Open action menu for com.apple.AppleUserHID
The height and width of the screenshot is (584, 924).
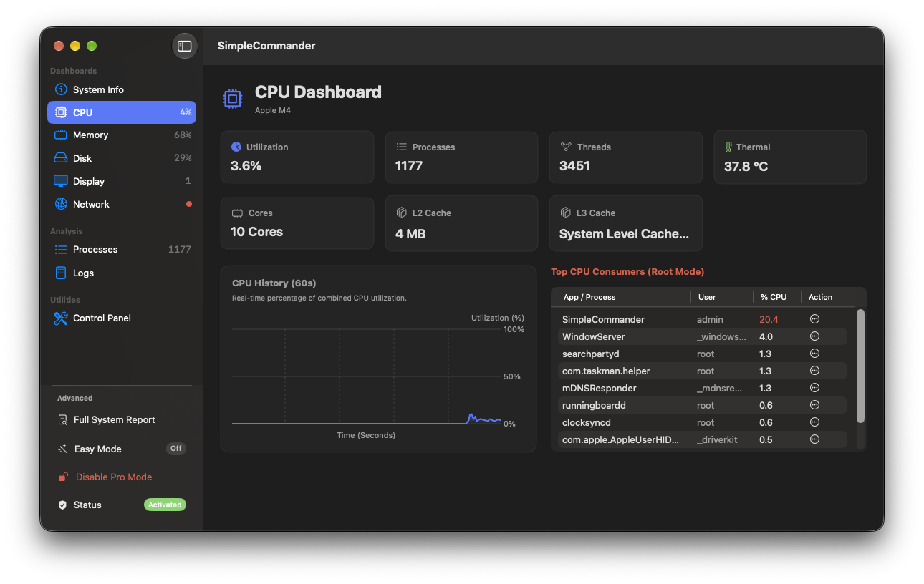click(814, 439)
